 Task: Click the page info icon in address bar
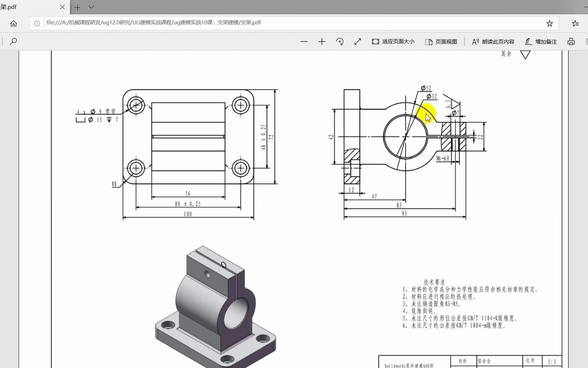pyautogui.click(x=36, y=23)
